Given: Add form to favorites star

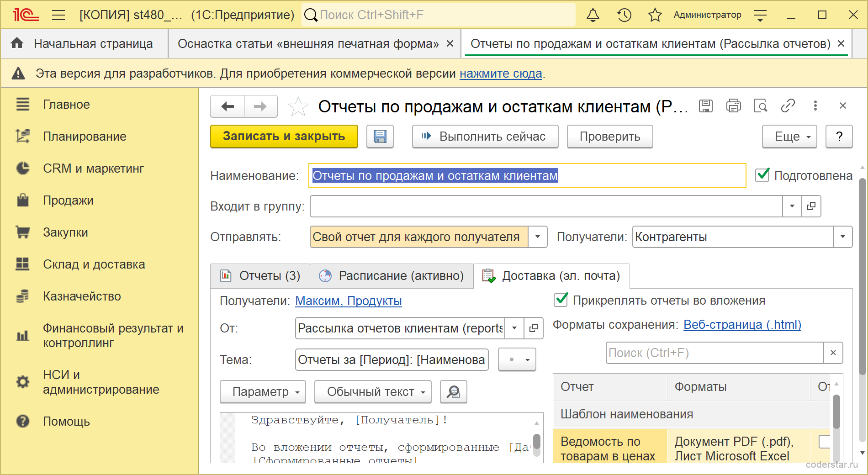Looking at the screenshot, I should [x=298, y=106].
